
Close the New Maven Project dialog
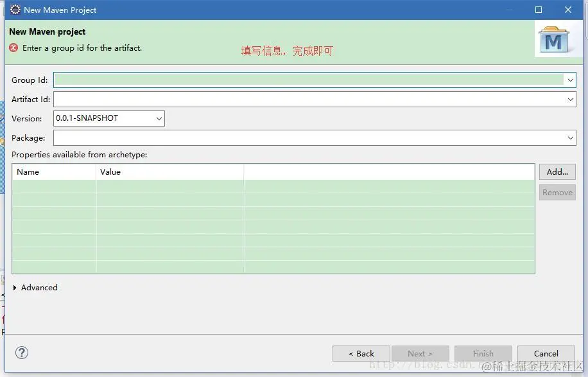[x=568, y=10]
